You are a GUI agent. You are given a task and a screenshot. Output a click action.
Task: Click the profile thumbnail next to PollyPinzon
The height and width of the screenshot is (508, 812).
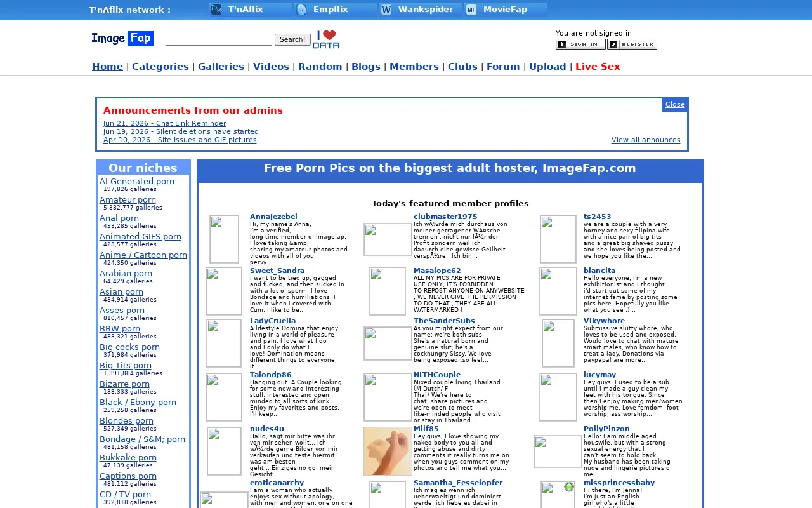coord(558,451)
